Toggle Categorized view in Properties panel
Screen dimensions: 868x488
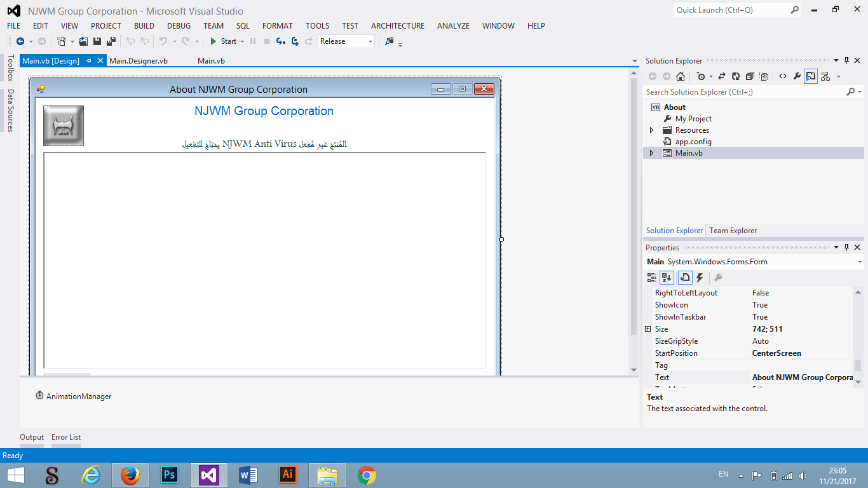(652, 278)
